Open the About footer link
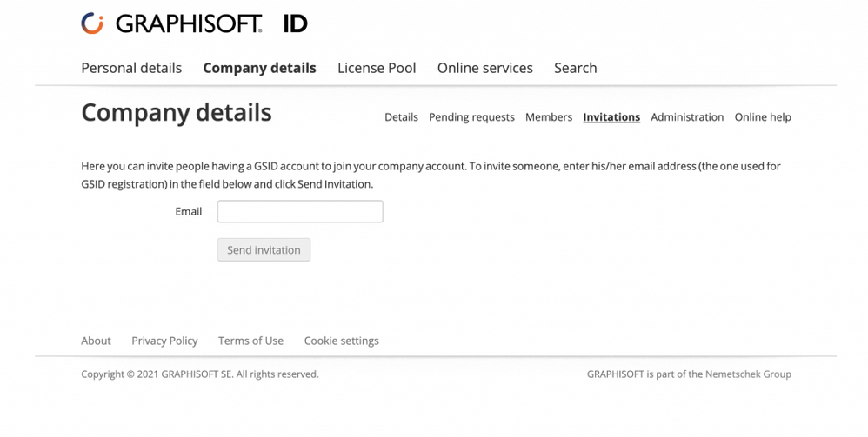 click(96, 341)
